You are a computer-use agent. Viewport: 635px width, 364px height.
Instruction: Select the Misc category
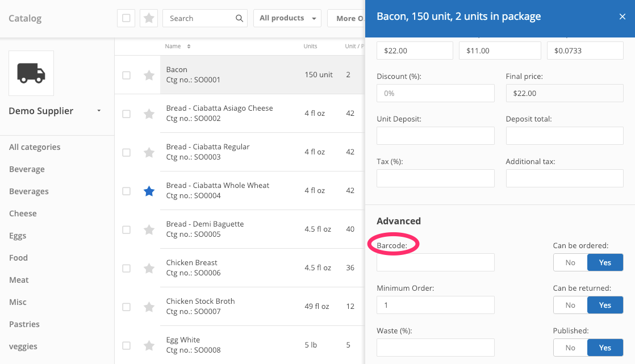18,302
